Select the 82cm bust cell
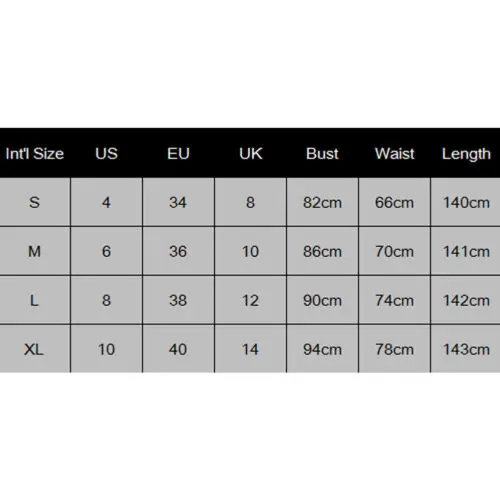Viewport: 500px width, 500px height. click(x=322, y=202)
